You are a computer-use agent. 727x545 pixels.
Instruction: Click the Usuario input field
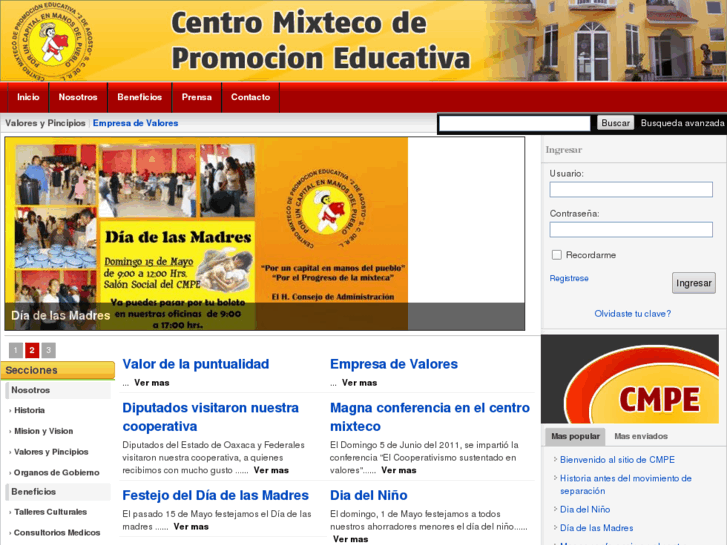631,189
